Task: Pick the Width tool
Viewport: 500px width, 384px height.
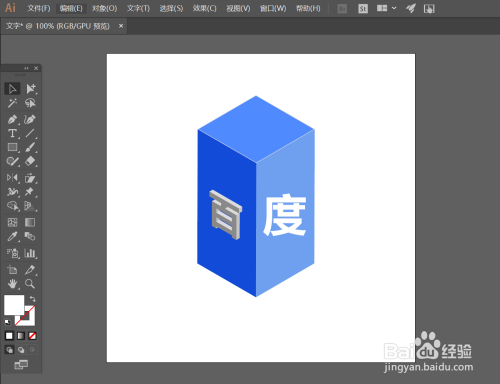Action: (12, 192)
